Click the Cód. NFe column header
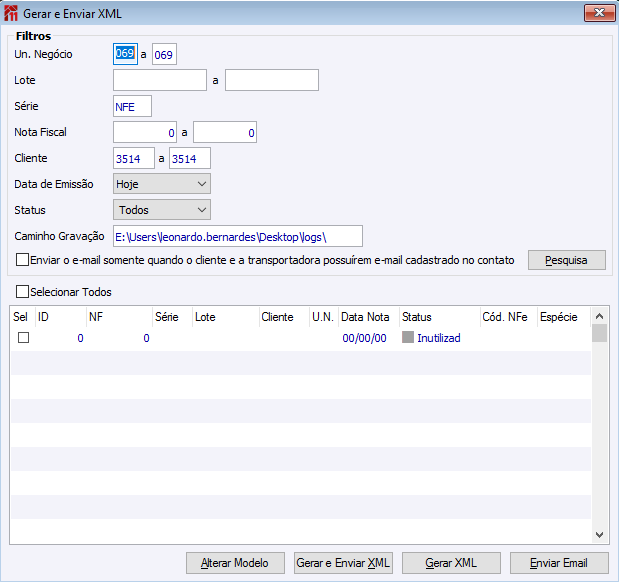 [x=508, y=317]
